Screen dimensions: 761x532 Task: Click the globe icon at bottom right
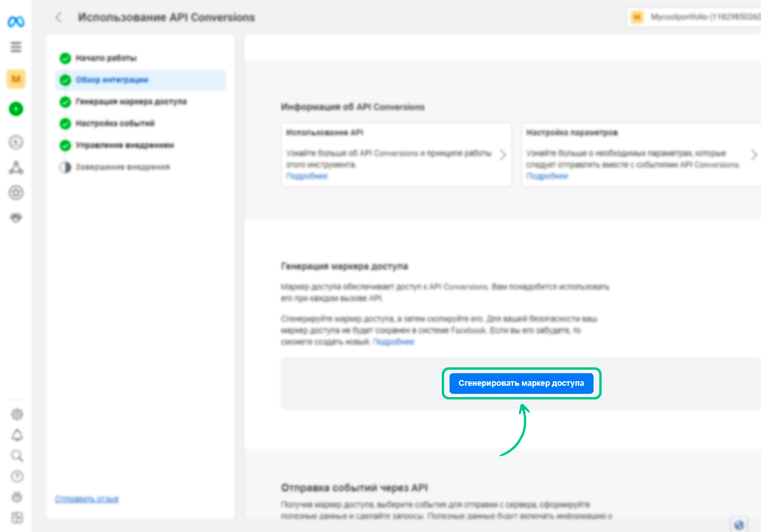[x=739, y=524]
